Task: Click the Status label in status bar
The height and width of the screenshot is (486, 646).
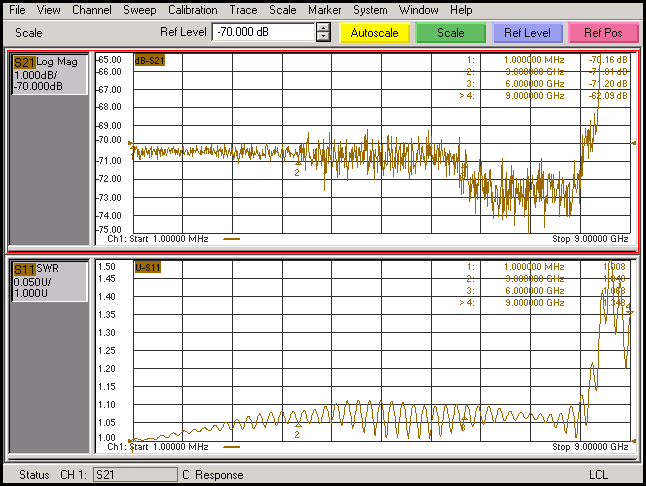Action: coord(34,475)
